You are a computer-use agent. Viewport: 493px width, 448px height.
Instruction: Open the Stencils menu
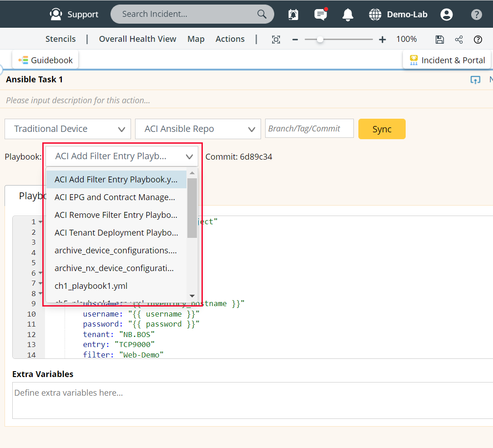tap(60, 39)
